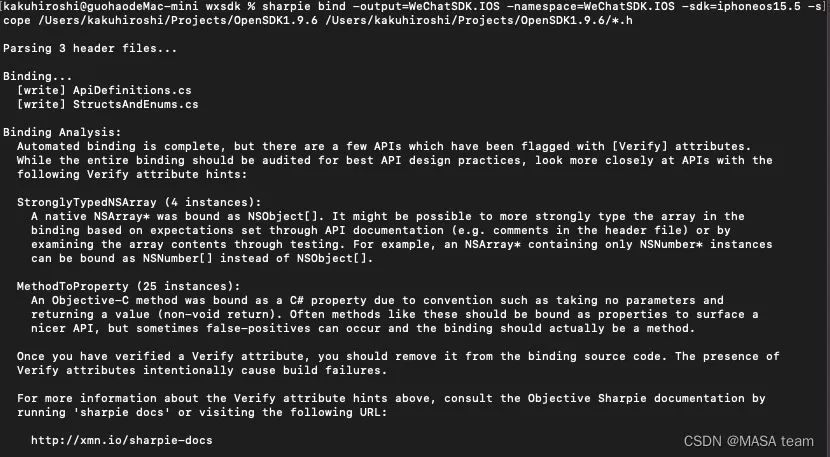Click the 'intentionally cause build failures' sentence
Screen dimensions: 830x457
265,370
